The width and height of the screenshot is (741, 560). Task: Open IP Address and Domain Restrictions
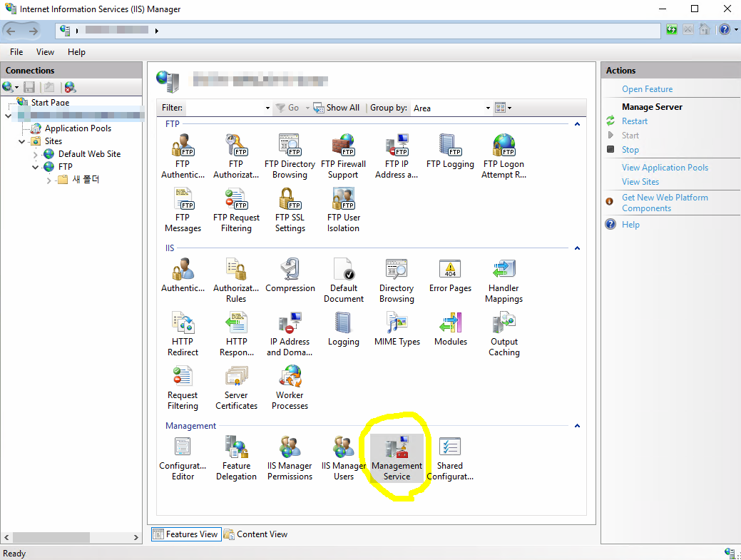pyautogui.click(x=290, y=334)
